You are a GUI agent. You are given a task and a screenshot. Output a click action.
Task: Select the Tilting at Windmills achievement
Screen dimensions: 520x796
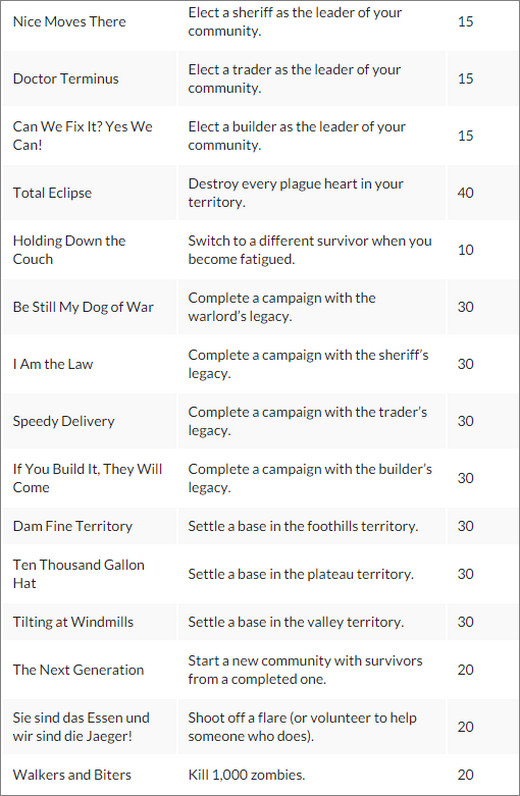(73, 622)
